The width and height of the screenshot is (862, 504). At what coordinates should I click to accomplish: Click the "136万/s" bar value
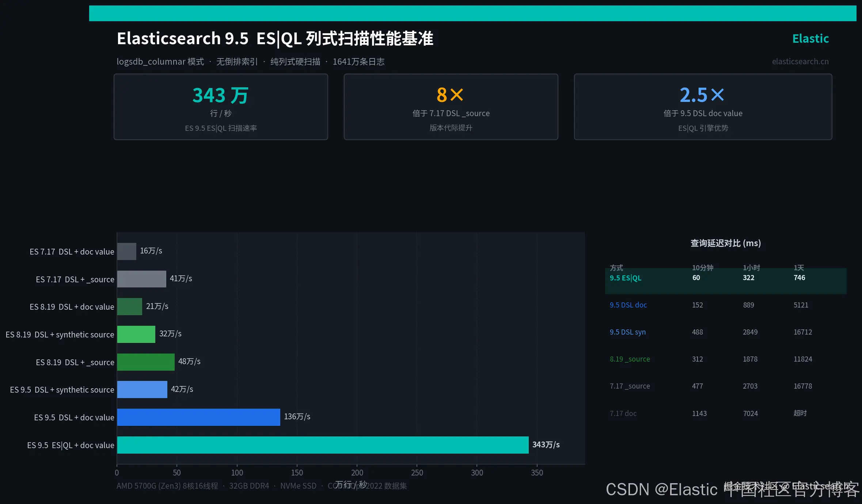297,417
